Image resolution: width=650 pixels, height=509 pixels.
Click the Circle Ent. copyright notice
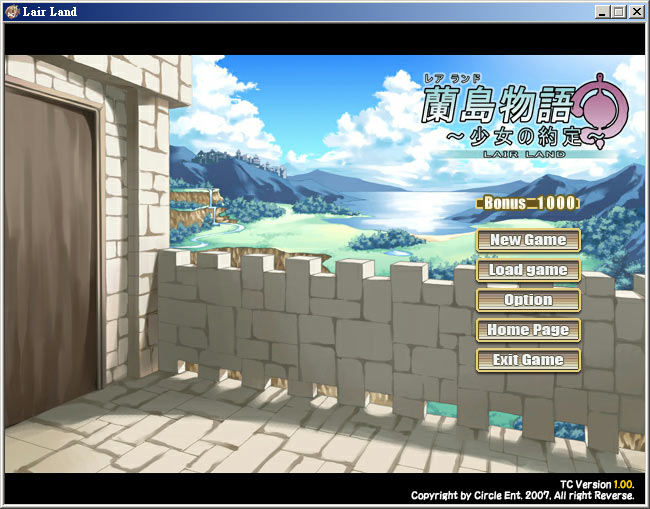pyautogui.click(x=522, y=495)
